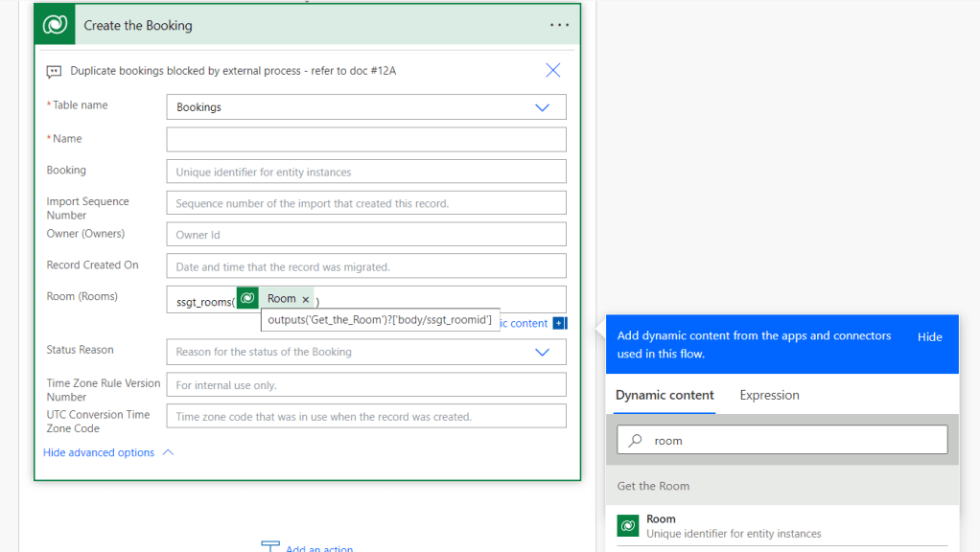This screenshot has height=552, width=980.
Task: Click the comment note icon beside Duplicate bookings text
Action: coord(55,72)
